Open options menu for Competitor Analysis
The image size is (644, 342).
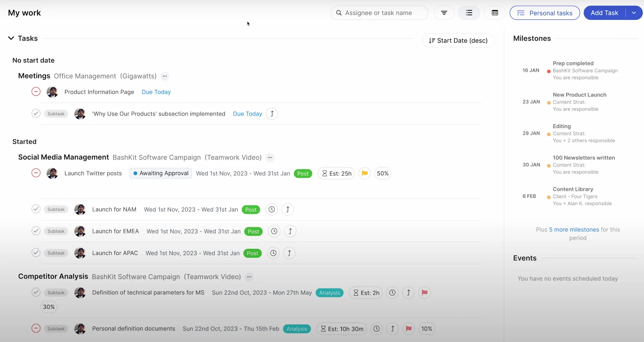pos(249,277)
